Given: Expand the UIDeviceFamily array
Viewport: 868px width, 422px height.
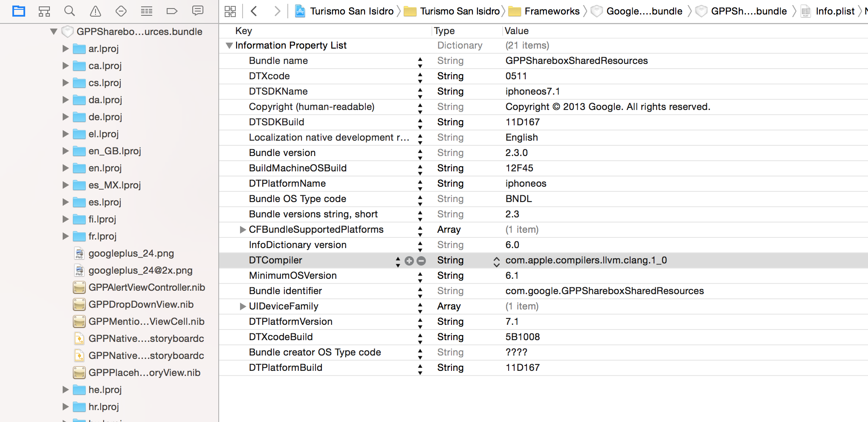Looking at the screenshot, I should (243, 306).
